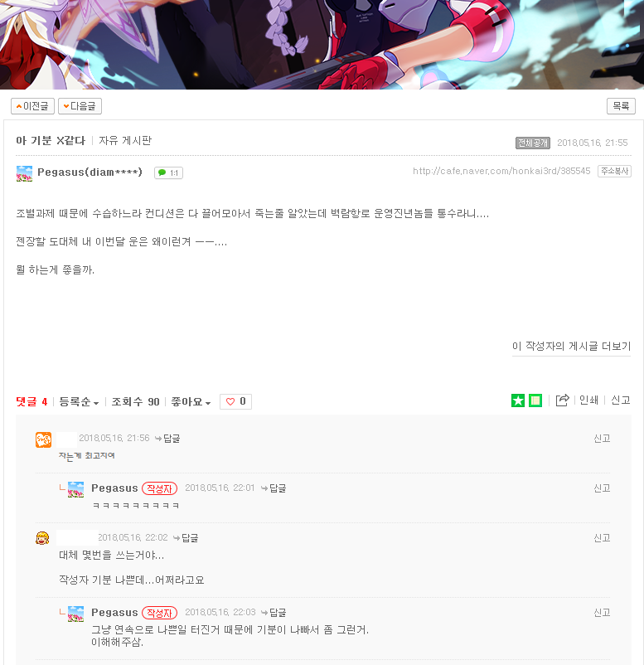This screenshot has height=665, width=644.
Task: Go to previous post with 이전글
Action: pyautogui.click(x=32, y=106)
